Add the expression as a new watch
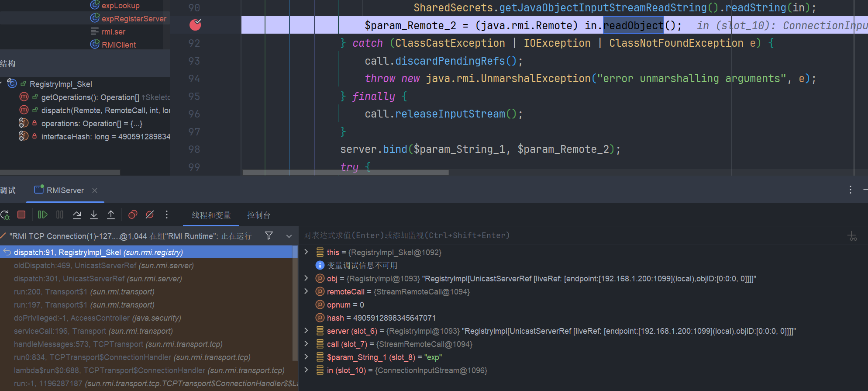This screenshot has width=868, height=391. click(852, 236)
